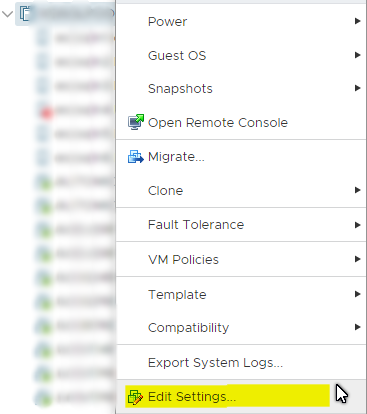Collapse the tree chevron at top left

[x=7, y=14]
